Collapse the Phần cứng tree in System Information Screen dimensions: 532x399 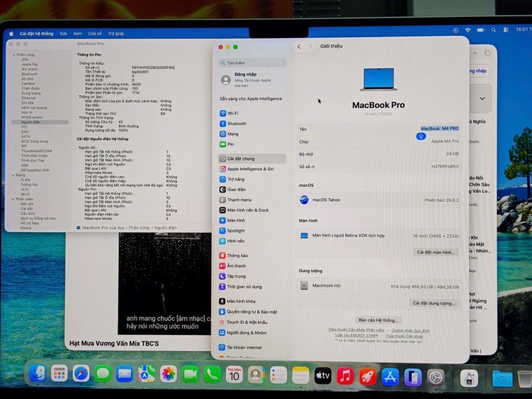14,55
